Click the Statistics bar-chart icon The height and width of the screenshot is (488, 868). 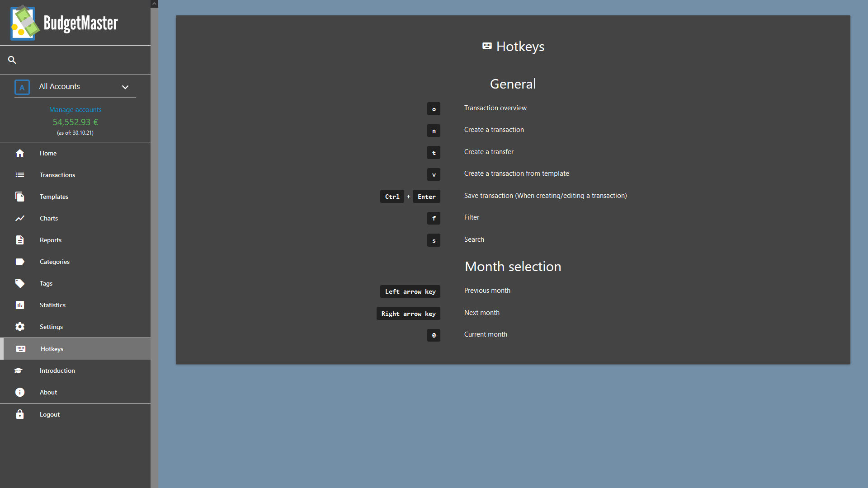coord(20,305)
